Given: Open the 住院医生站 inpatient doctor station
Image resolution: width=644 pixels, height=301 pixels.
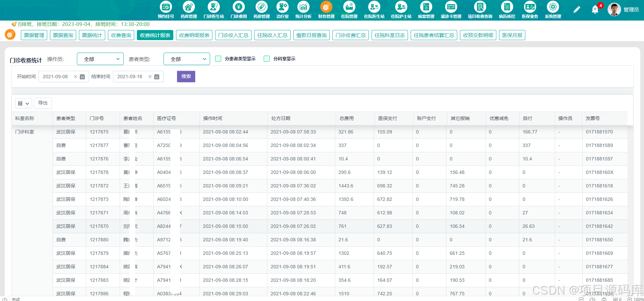Looking at the screenshot, I should click(x=374, y=10).
